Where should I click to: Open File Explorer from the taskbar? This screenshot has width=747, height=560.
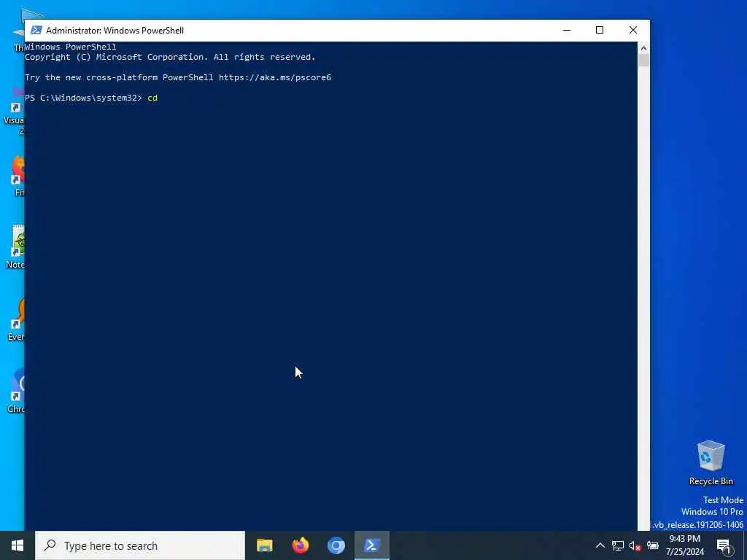[x=264, y=545]
